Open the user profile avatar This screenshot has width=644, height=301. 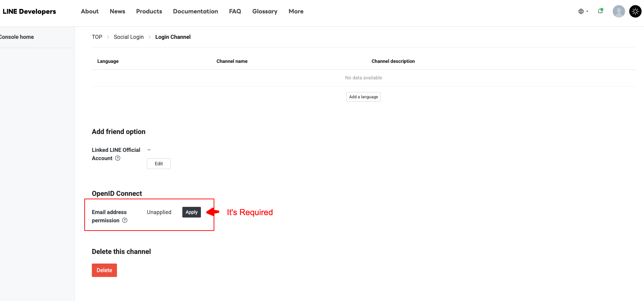(x=619, y=11)
